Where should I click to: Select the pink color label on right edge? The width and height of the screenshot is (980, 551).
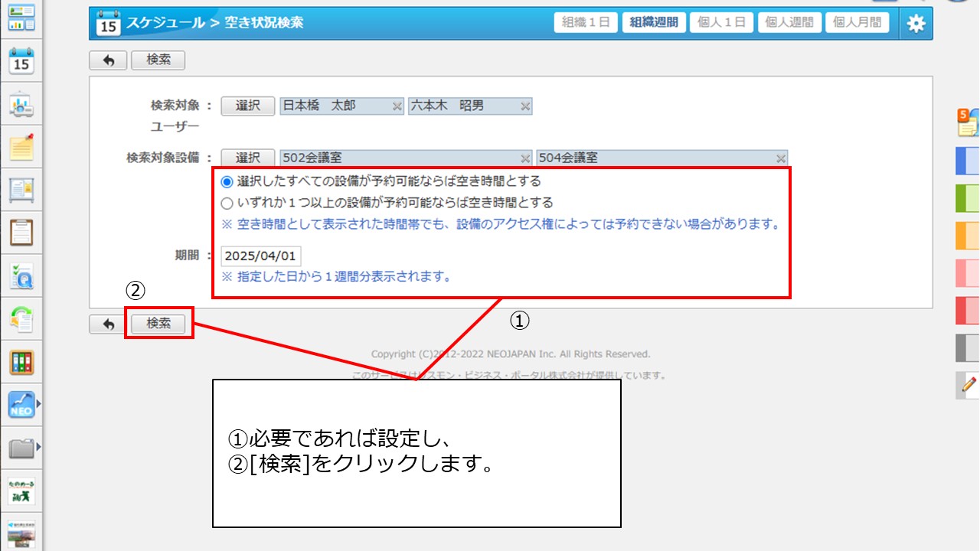click(x=968, y=272)
